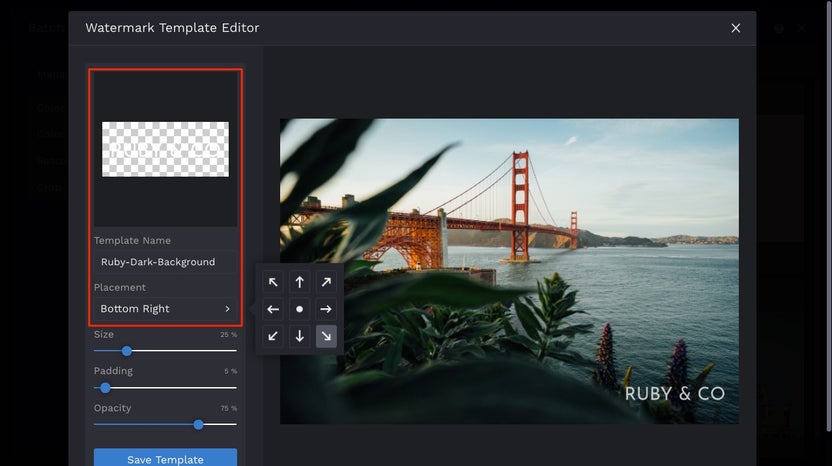This screenshot has width=832, height=466.
Task: Click the Opacity slider handle
Action: click(198, 425)
